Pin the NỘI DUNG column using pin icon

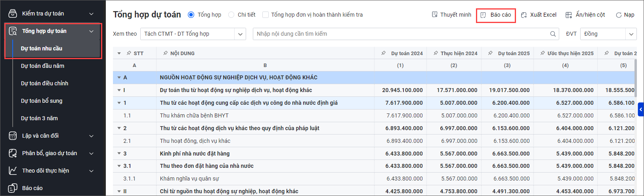(x=165, y=53)
